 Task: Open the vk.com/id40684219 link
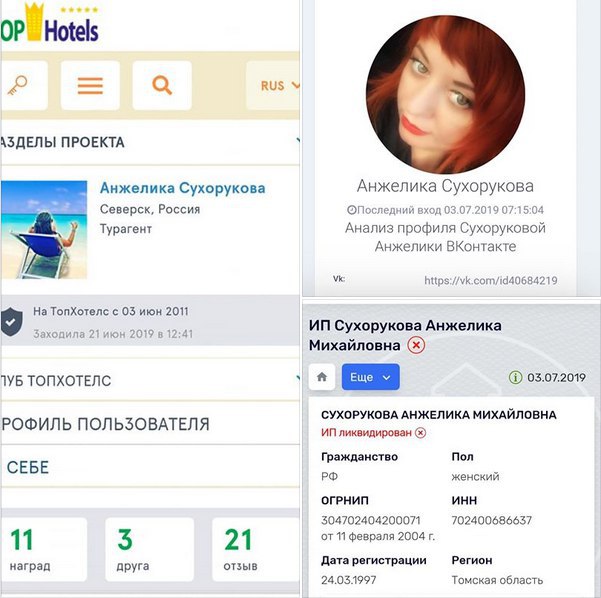click(491, 281)
